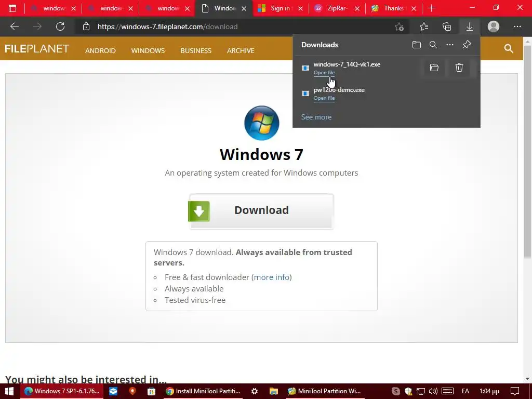
Task: Delete windows-7_14Q-vk1.exe download entry
Action: (x=459, y=68)
